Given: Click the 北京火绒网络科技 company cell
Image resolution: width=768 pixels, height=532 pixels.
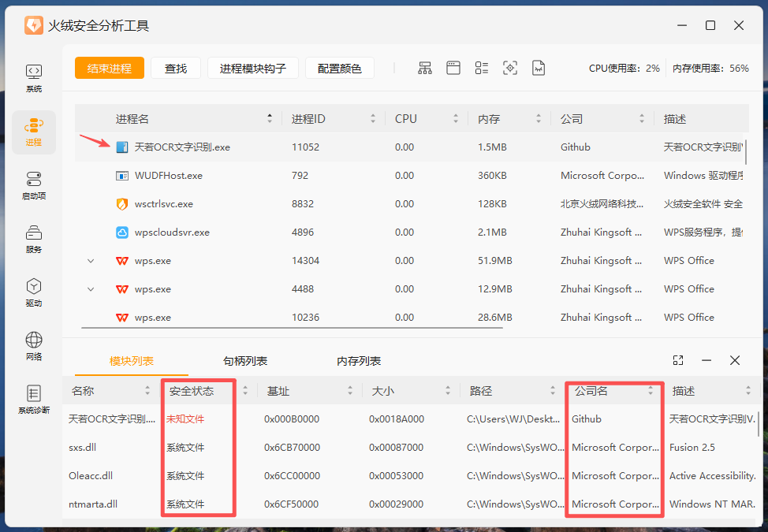Looking at the screenshot, I should (x=602, y=203).
